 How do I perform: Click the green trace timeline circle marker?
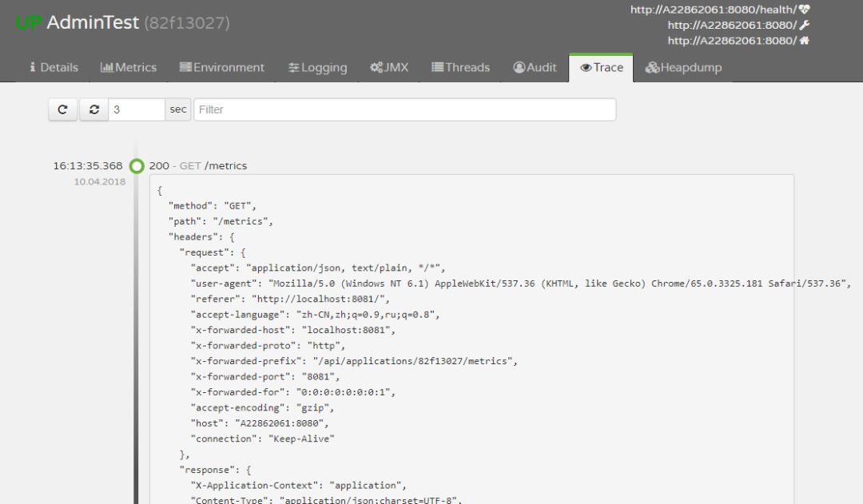point(137,165)
